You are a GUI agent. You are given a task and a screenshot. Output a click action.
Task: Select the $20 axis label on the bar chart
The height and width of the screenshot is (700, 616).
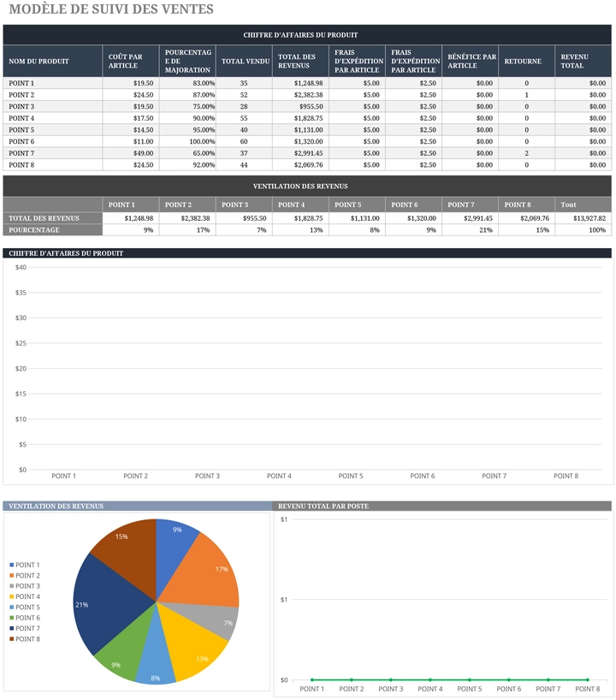point(21,368)
